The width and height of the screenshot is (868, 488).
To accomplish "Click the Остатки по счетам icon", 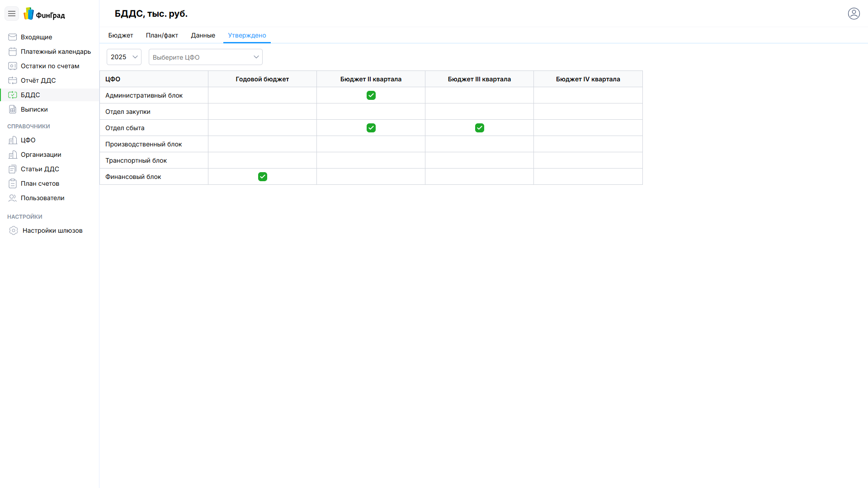I will pos(13,66).
